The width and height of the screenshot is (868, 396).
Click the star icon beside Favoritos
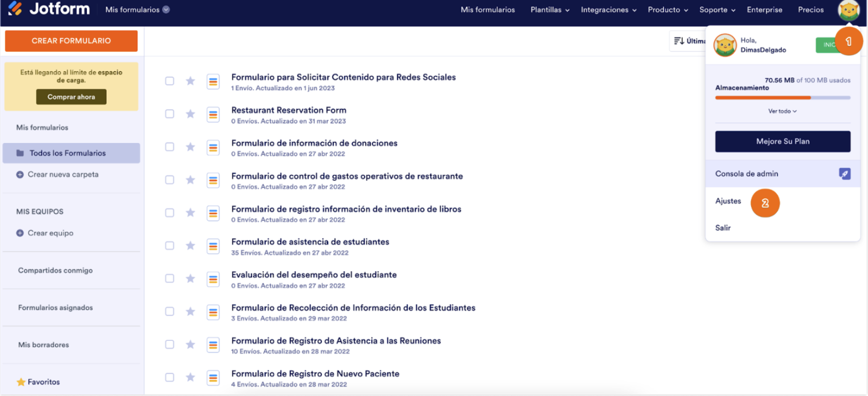(x=21, y=382)
